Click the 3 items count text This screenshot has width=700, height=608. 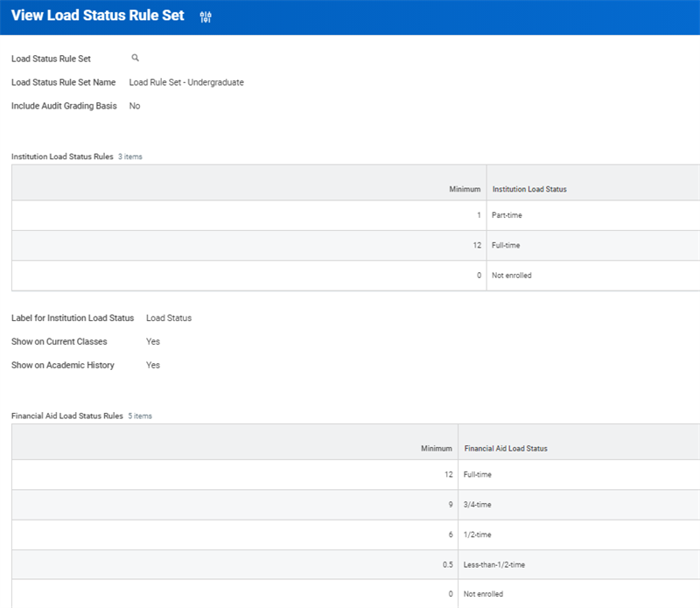click(129, 157)
